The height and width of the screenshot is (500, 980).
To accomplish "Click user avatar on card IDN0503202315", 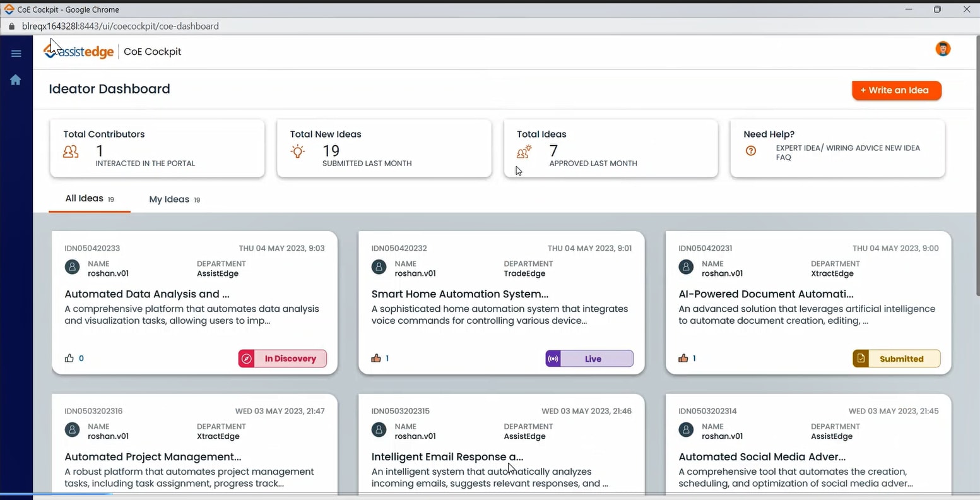I will click(x=379, y=430).
